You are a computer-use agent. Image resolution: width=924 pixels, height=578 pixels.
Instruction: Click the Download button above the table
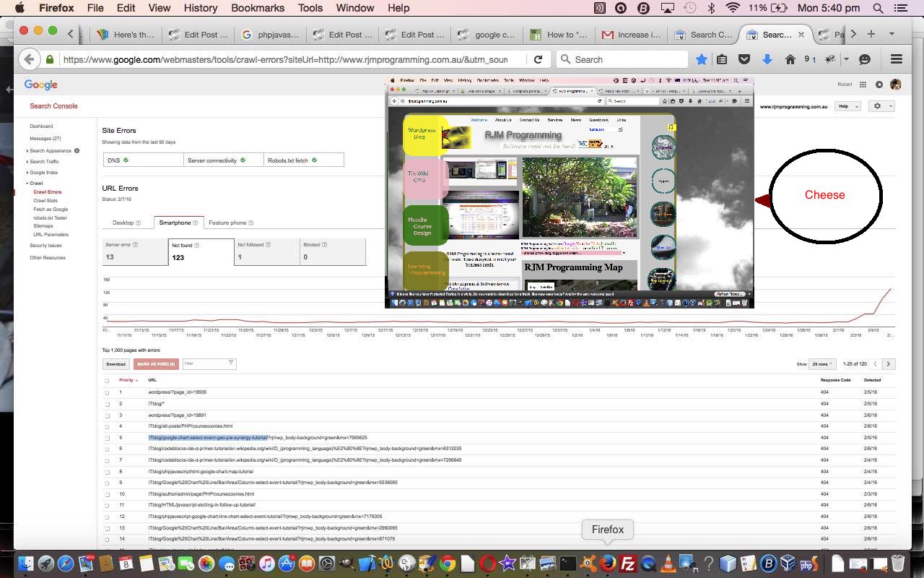coord(115,364)
